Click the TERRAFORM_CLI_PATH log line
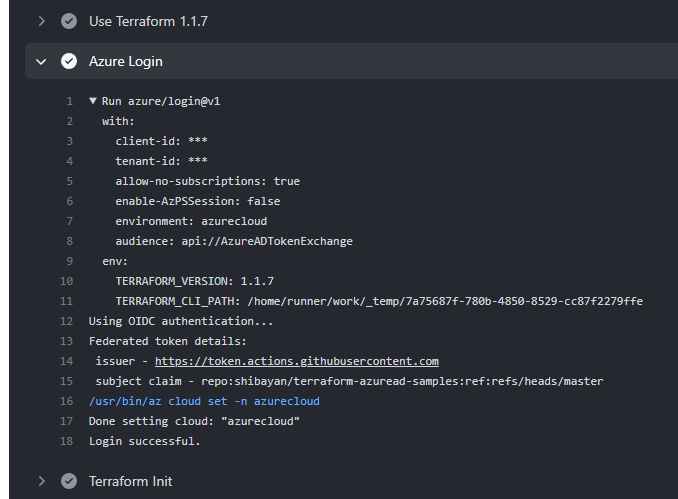This screenshot has width=678, height=499. point(379,301)
